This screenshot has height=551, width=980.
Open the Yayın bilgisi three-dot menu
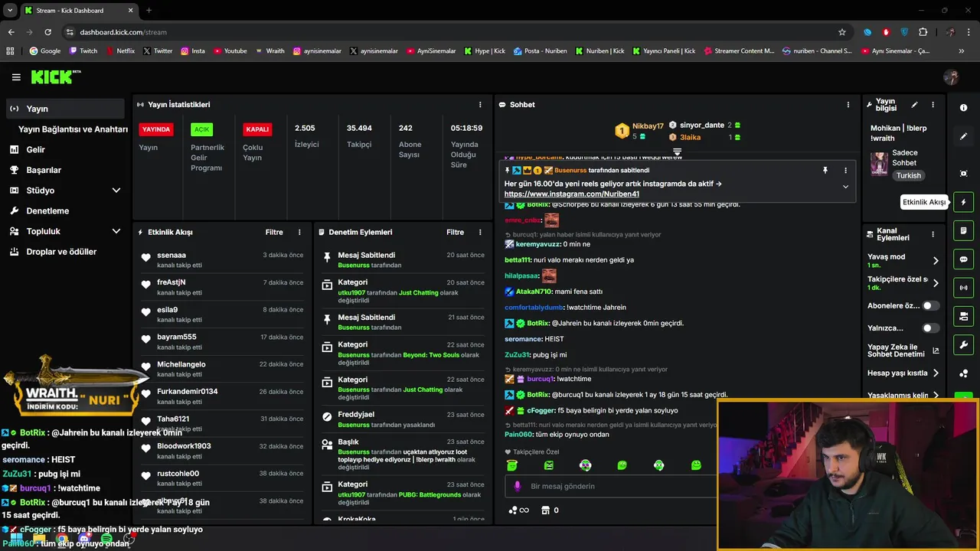coord(933,105)
